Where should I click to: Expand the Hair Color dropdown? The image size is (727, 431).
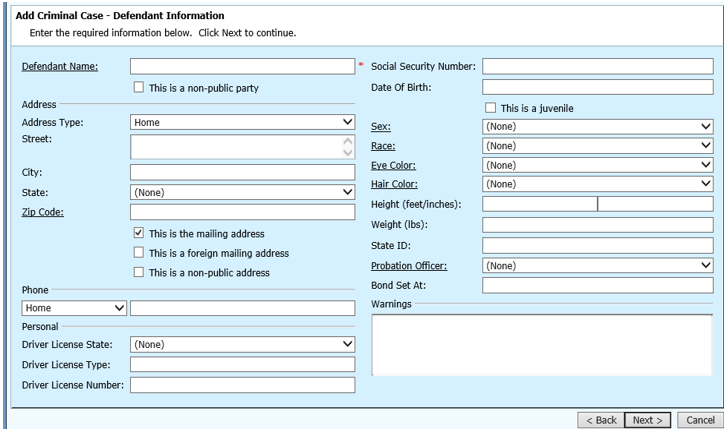tap(597, 184)
